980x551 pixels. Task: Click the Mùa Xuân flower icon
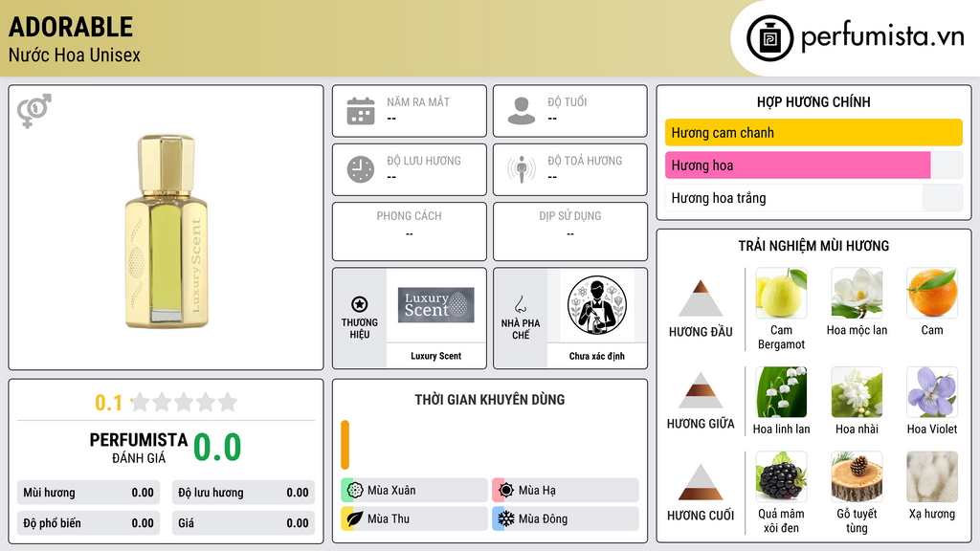point(355,491)
